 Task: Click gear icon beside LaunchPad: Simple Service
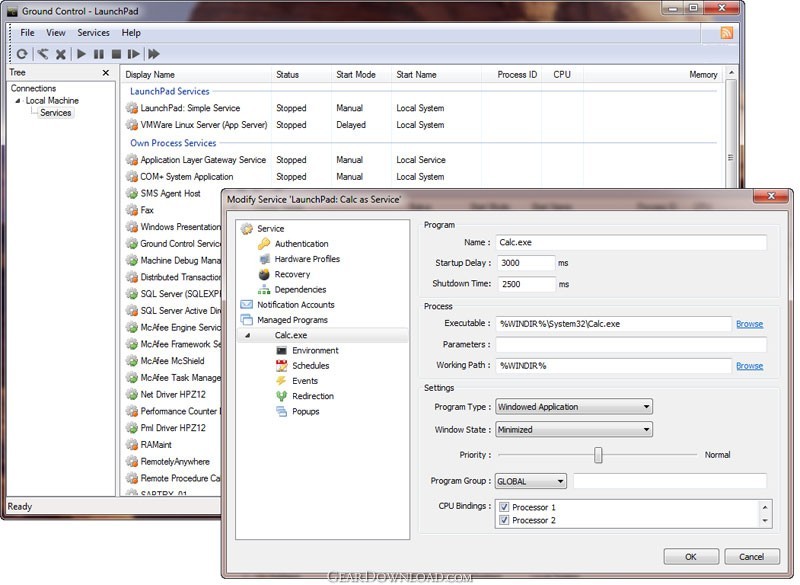point(132,108)
